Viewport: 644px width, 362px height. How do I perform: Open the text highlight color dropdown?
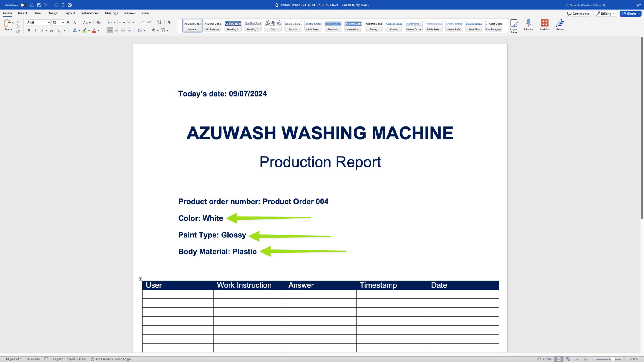click(89, 30)
